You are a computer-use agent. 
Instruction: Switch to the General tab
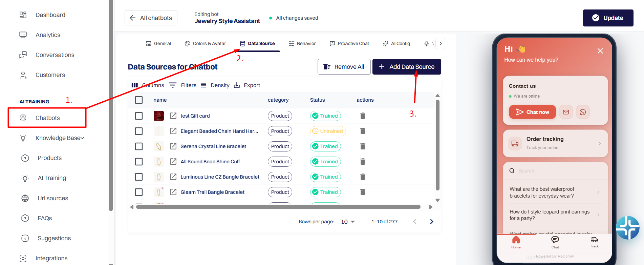[x=158, y=43]
